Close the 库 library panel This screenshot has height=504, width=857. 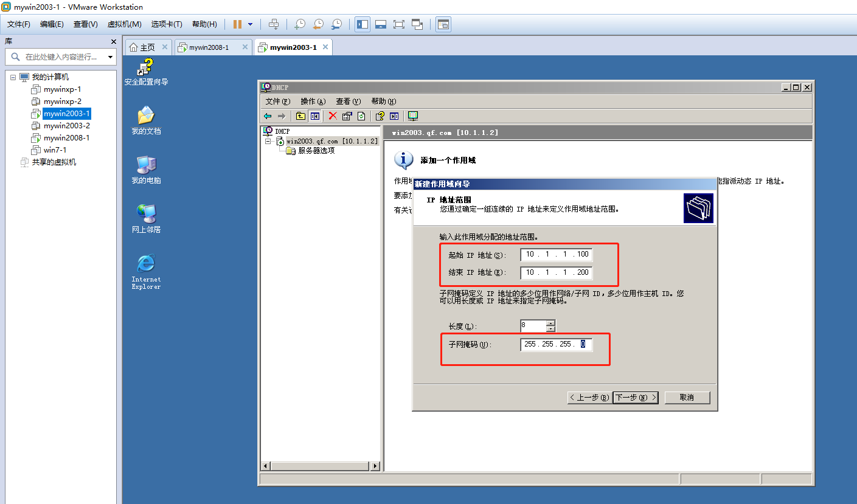(x=113, y=41)
